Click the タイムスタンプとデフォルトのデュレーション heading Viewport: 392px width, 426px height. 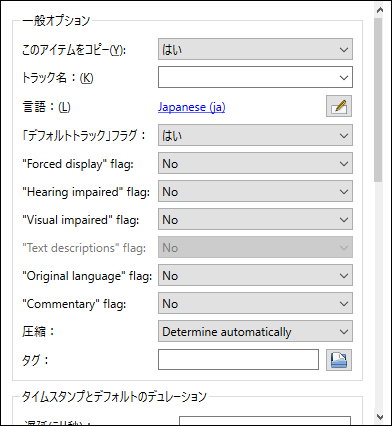point(114,397)
